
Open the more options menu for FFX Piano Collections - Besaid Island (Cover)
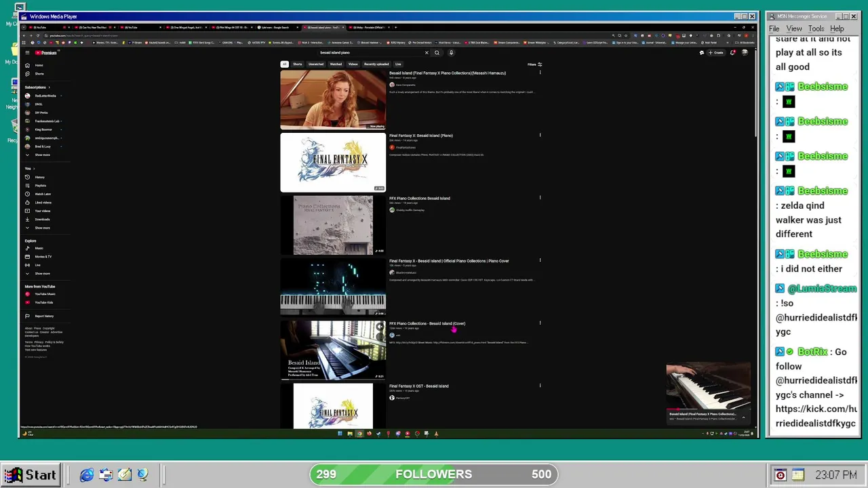pos(540,323)
